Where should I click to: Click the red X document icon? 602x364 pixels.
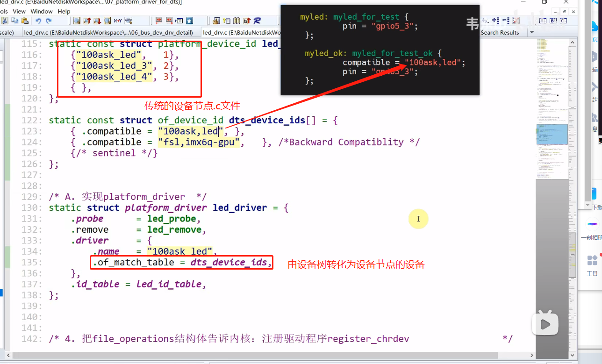[516, 21]
